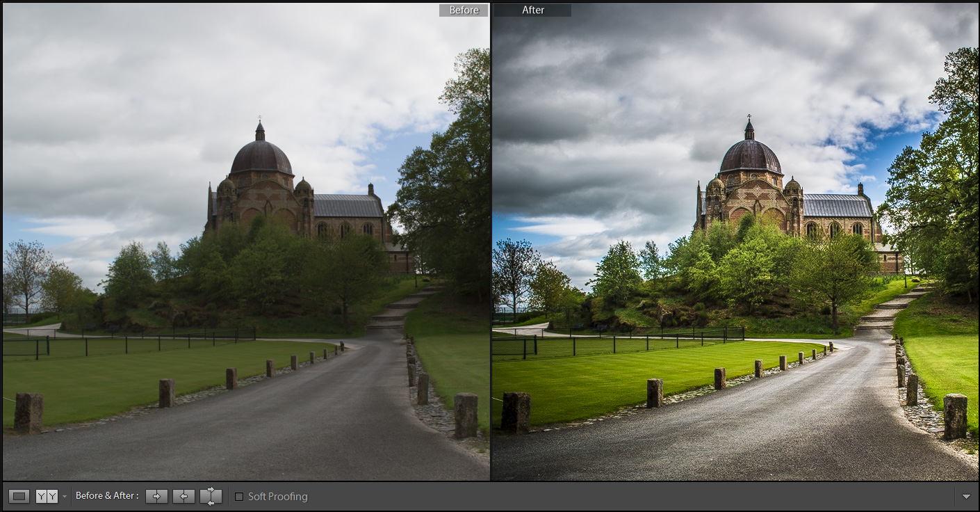Click the 'Before & After :' label
The width and height of the screenshot is (980, 512).
tap(107, 496)
